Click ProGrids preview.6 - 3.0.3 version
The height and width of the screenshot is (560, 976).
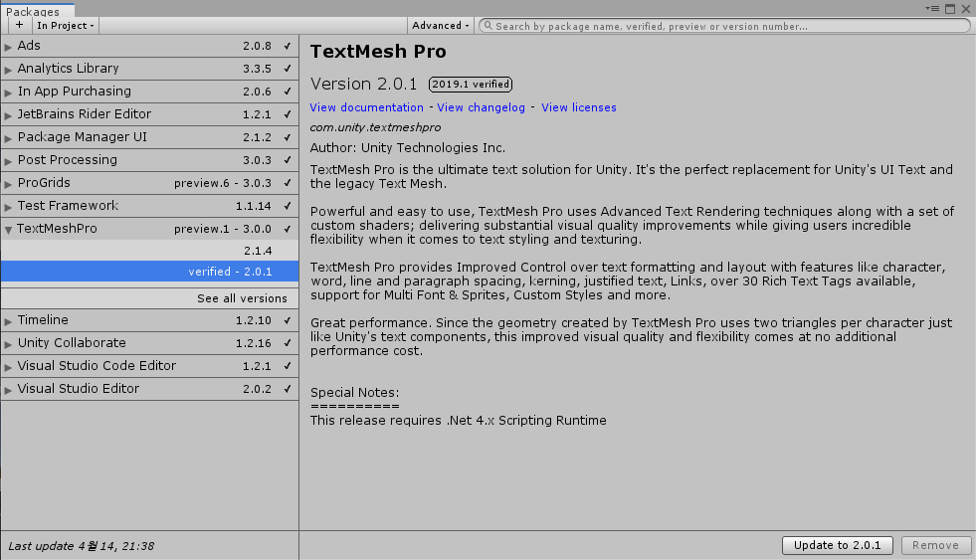(x=223, y=183)
